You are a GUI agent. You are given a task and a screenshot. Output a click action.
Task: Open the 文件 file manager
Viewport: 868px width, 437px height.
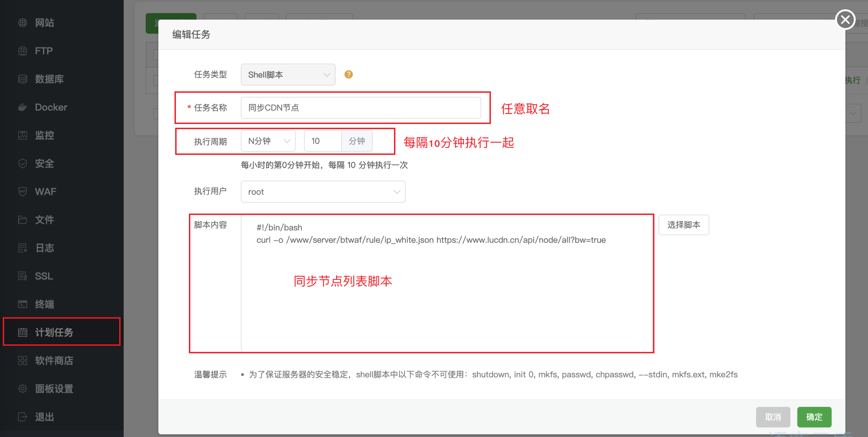click(44, 220)
